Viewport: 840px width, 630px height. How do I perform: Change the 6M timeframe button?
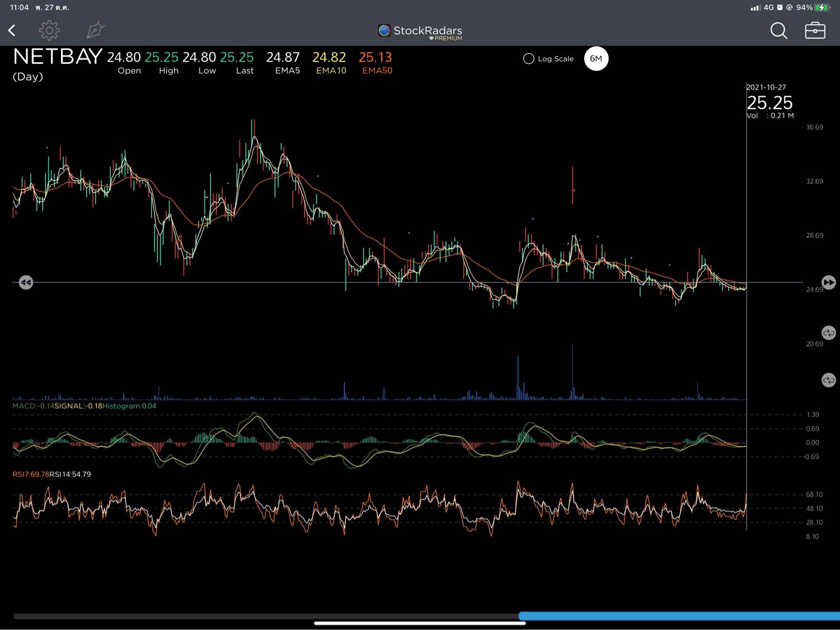point(596,59)
